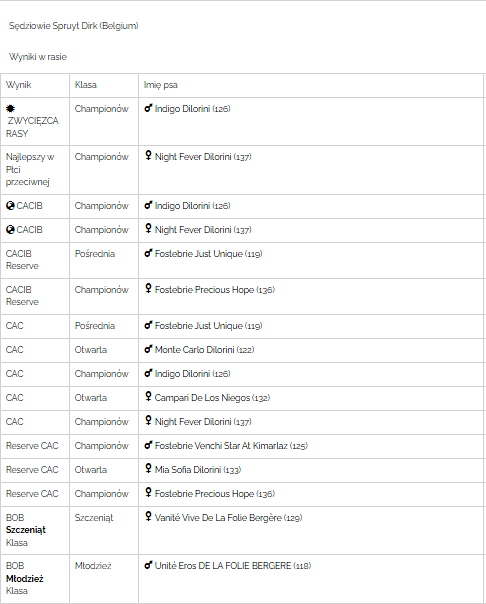Open Mia Sofia Dilorini (133) entry
This screenshot has width=486, height=604.
click(198, 470)
